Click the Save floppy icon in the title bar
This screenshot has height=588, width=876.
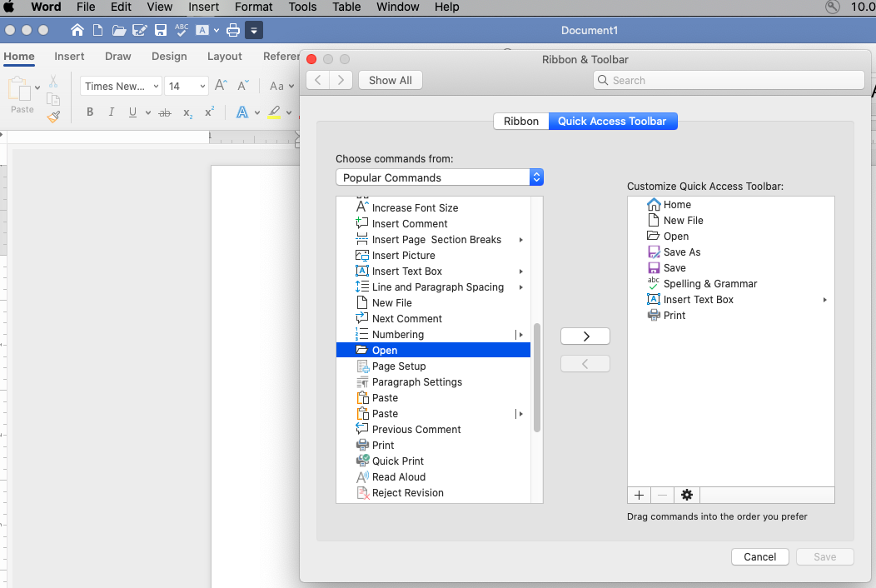(x=161, y=30)
